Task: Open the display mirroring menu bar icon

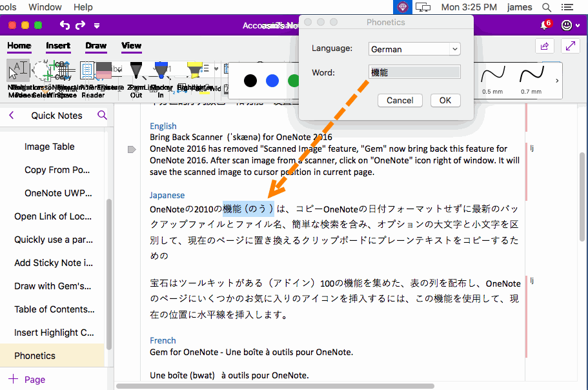Action: [423, 7]
